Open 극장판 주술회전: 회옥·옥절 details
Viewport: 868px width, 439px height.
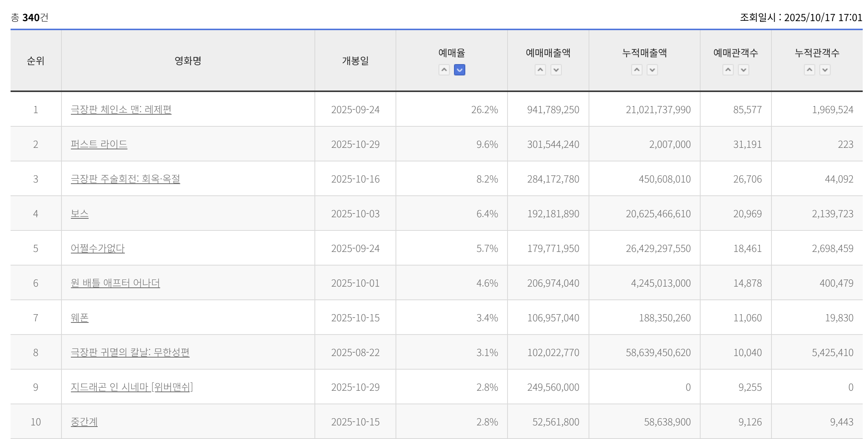(125, 179)
